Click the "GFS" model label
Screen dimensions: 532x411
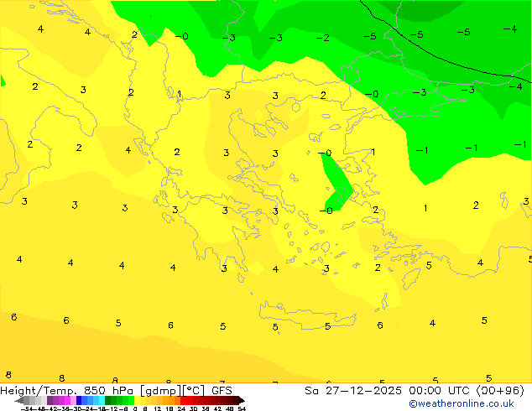[x=222, y=391]
